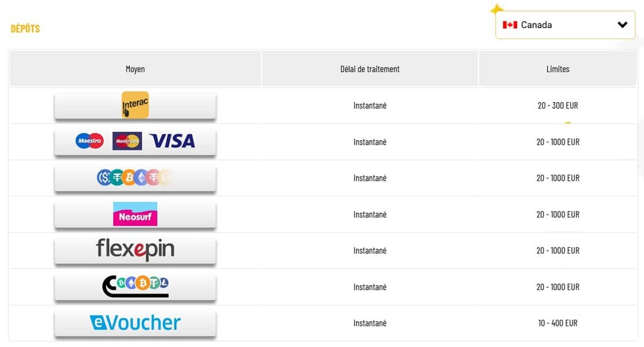Click the DÉPÔTS section heading
The image size is (644, 347).
[x=25, y=28]
